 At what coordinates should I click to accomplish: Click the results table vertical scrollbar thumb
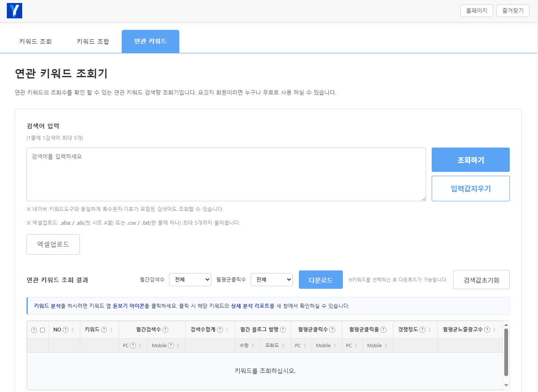click(506, 352)
